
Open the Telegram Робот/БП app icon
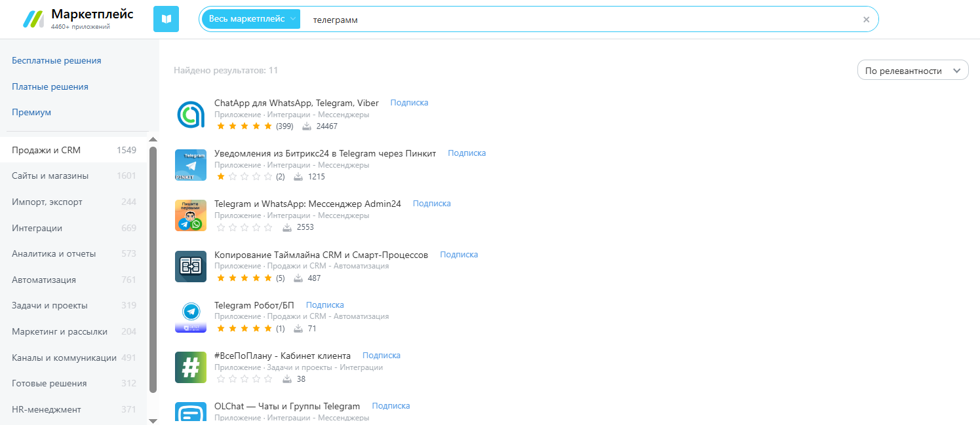tap(191, 317)
